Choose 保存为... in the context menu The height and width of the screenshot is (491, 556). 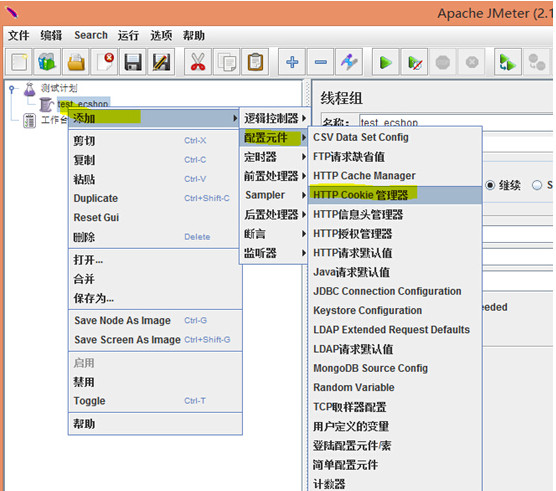(x=155, y=298)
